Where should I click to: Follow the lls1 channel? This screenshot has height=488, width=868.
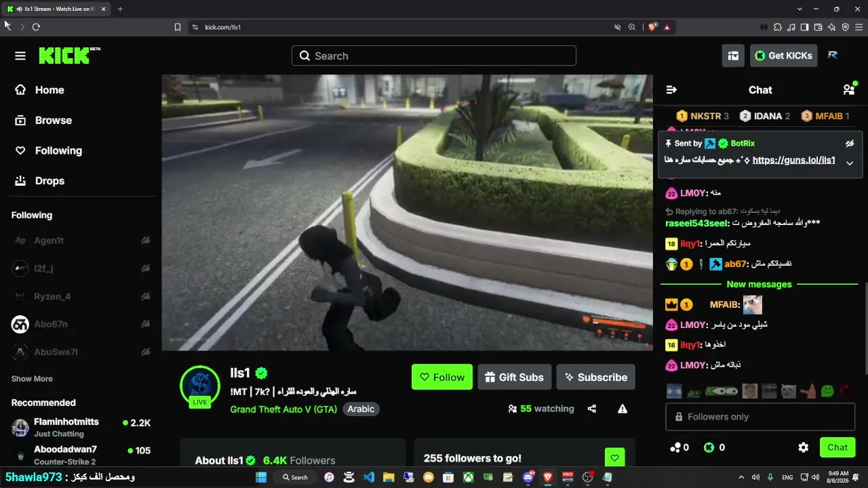(442, 377)
